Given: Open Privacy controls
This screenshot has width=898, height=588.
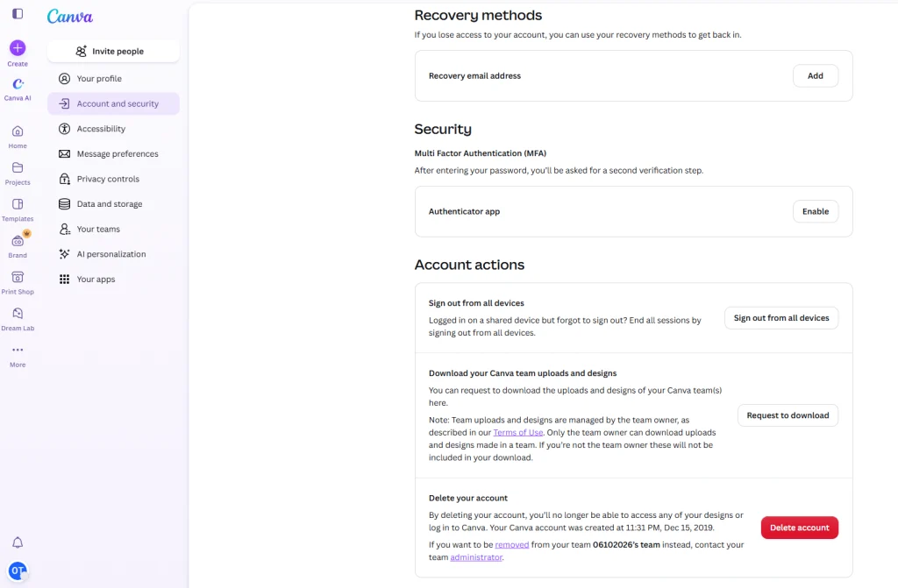Looking at the screenshot, I should tap(113, 180).
